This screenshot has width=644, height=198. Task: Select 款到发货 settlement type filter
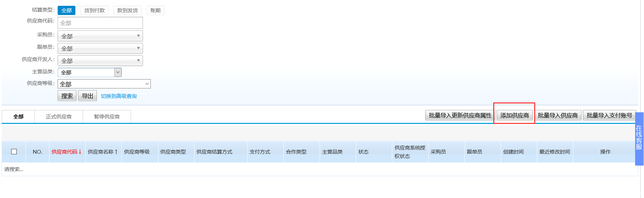click(x=127, y=11)
